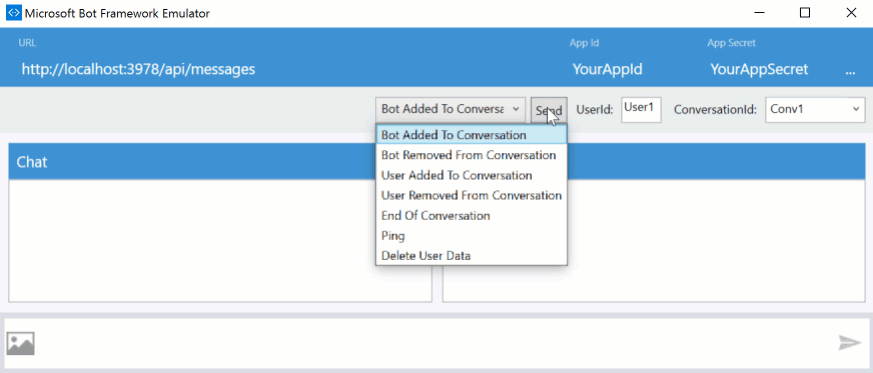
Task: Select Ping from the dropdown list
Action: pyautogui.click(x=472, y=235)
